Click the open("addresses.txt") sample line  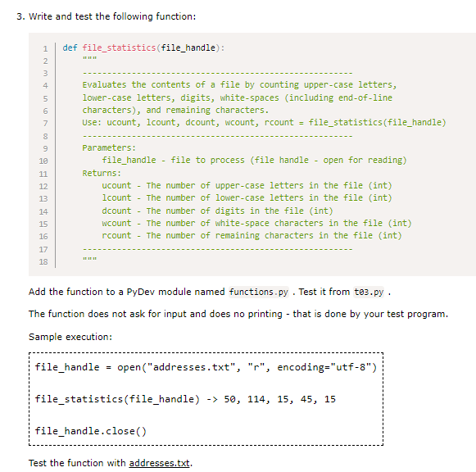[206, 367]
